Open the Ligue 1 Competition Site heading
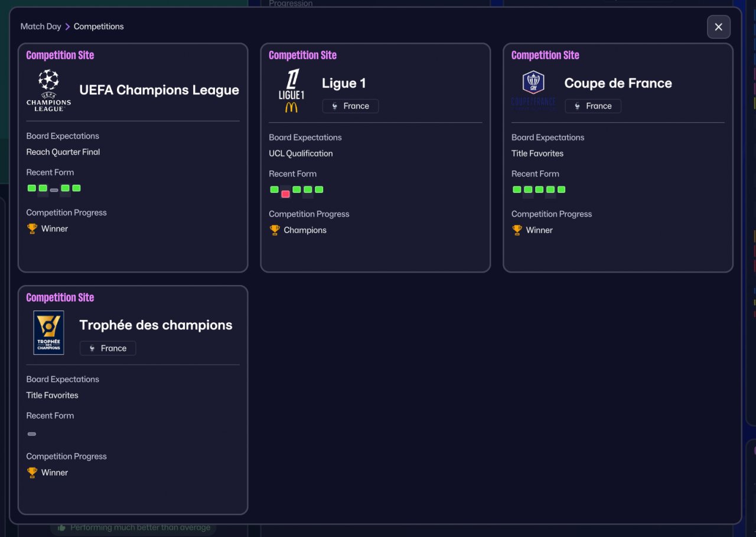Image resolution: width=756 pixels, height=537 pixels. [302, 55]
